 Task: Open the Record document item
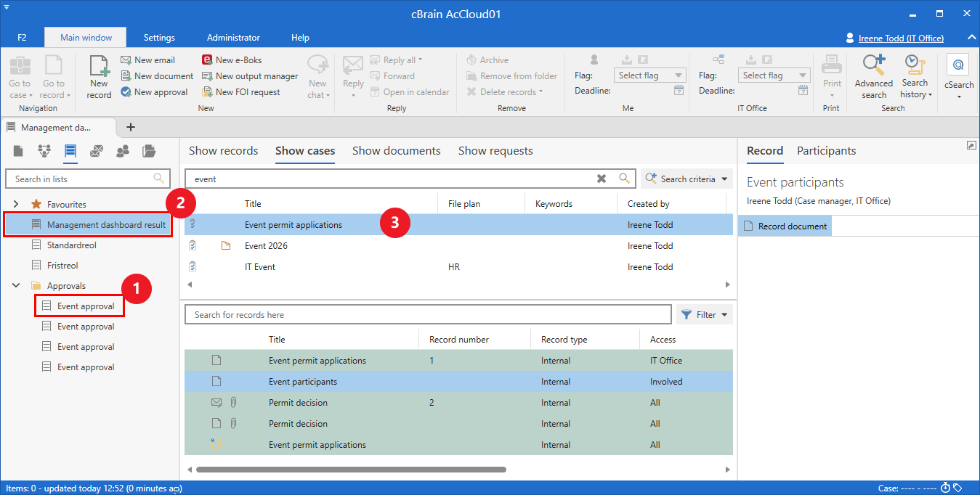click(785, 226)
